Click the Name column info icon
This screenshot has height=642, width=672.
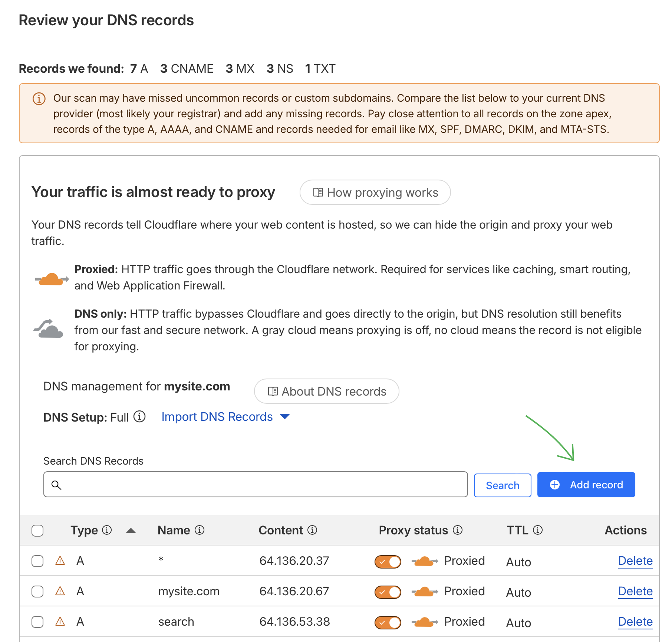tap(200, 530)
